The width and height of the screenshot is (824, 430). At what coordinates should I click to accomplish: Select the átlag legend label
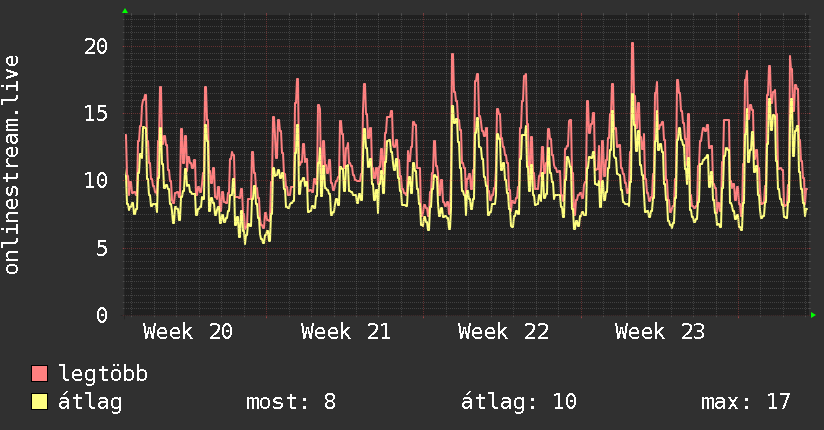[x=90, y=402]
